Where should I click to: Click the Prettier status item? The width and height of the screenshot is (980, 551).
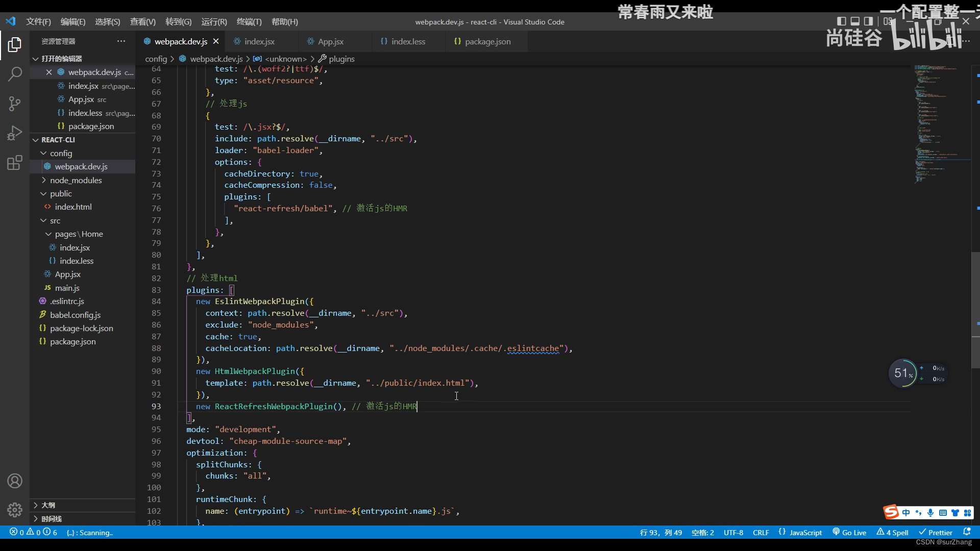[935, 532]
